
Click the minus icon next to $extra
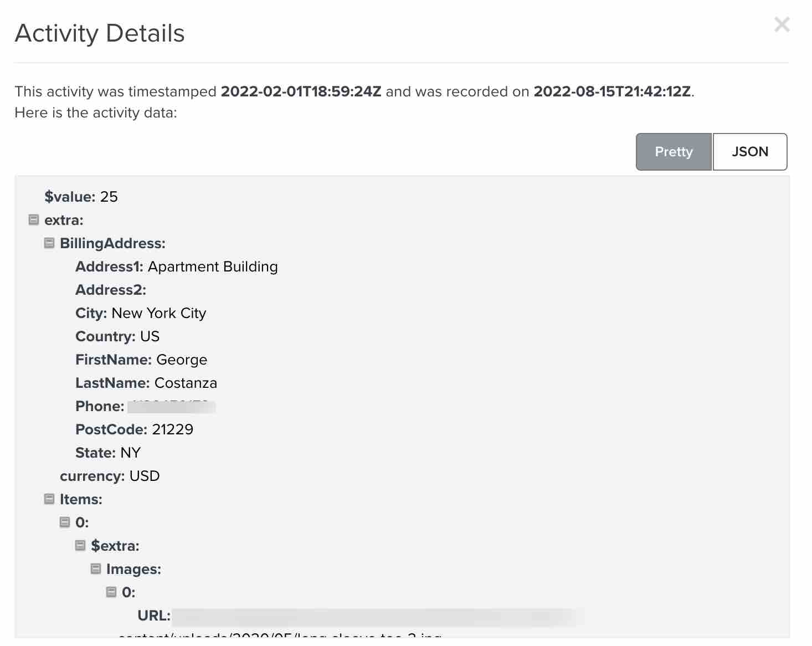click(x=79, y=545)
